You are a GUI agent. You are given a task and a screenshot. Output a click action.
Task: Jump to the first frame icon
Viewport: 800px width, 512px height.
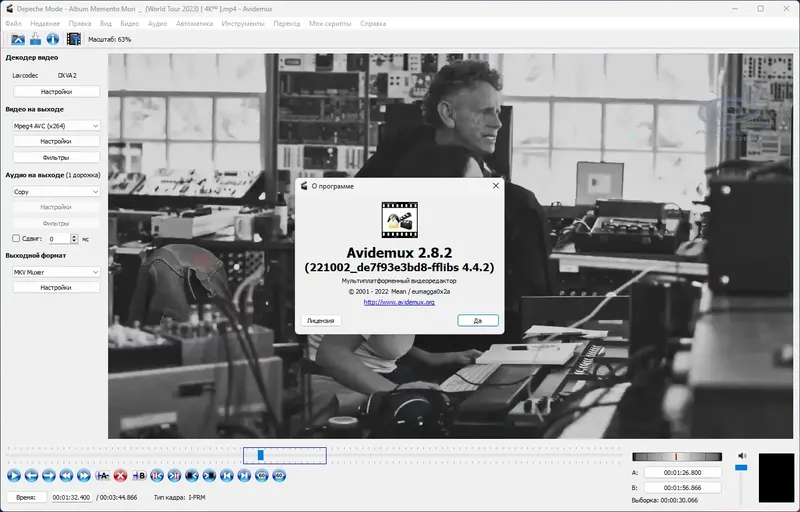click(227, 476)
